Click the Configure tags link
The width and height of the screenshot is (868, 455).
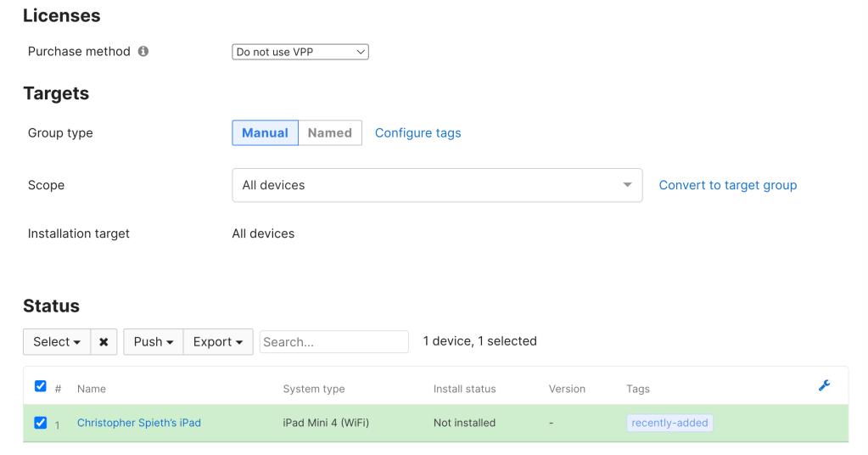point(417,133)
